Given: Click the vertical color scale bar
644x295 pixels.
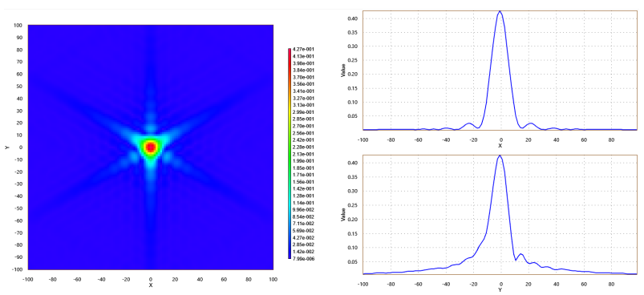Looking at the screenshot, I should [290, 153].
